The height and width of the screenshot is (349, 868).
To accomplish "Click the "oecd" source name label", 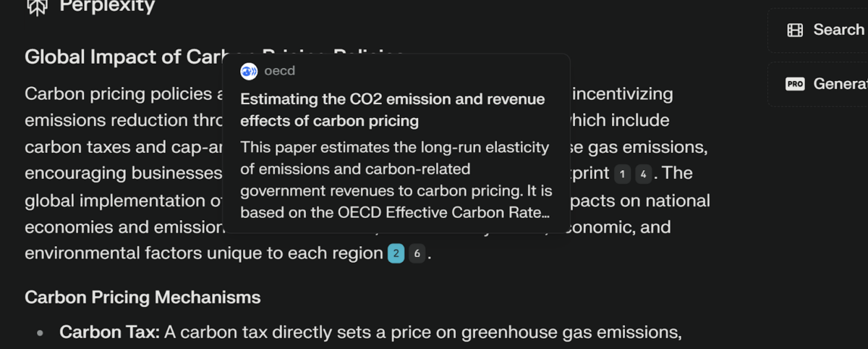I will (279, 71).
